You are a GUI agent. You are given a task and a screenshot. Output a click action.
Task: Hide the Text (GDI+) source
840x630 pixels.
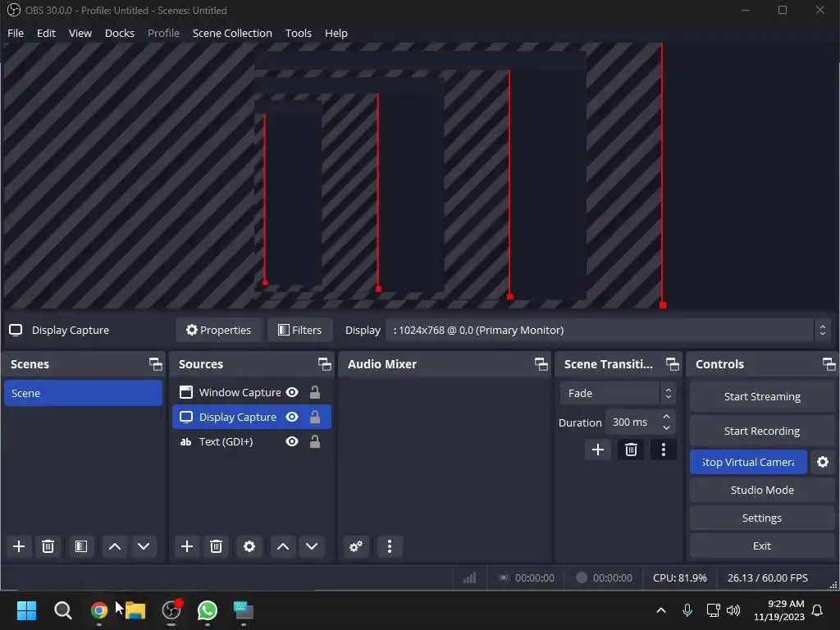pyautogui.click(x=292, y=441)
